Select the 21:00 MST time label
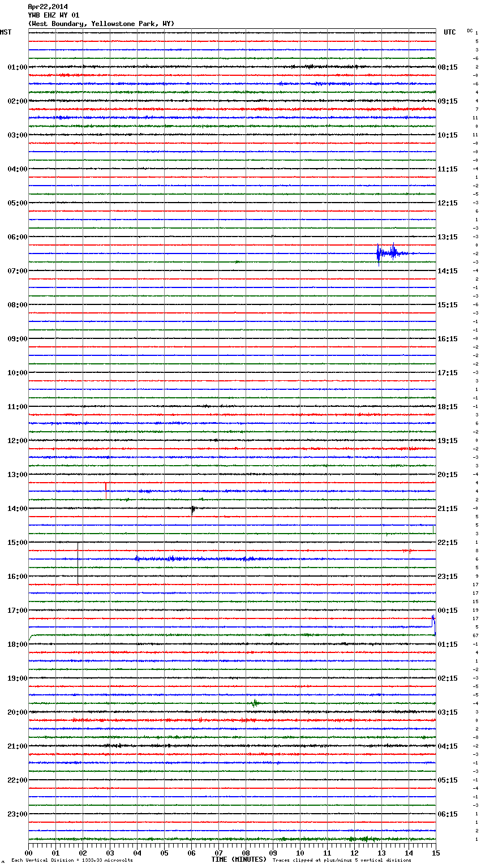 click(x=17, y=746)
